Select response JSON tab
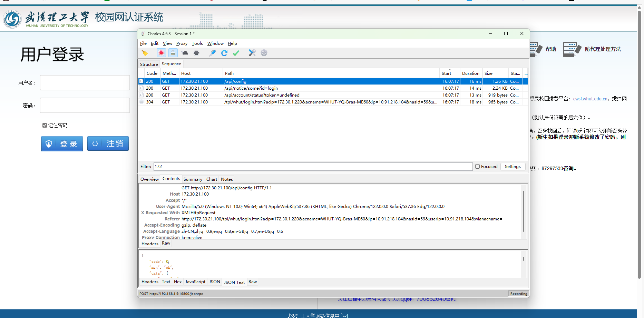The height and width of the screenshot is (318, 644). pos(214,281)
